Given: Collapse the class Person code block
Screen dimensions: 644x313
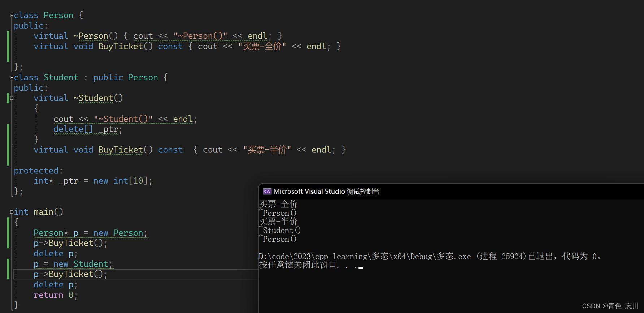Looking at the screenshot, I should [x=12, y=16].
